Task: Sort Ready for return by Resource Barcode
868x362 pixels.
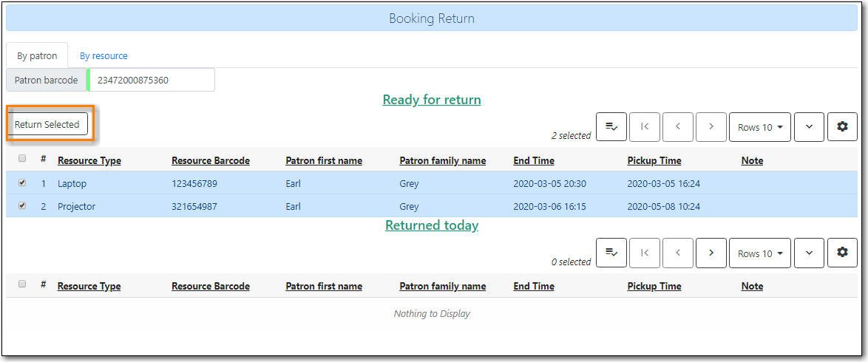Action: pos(211,161)
